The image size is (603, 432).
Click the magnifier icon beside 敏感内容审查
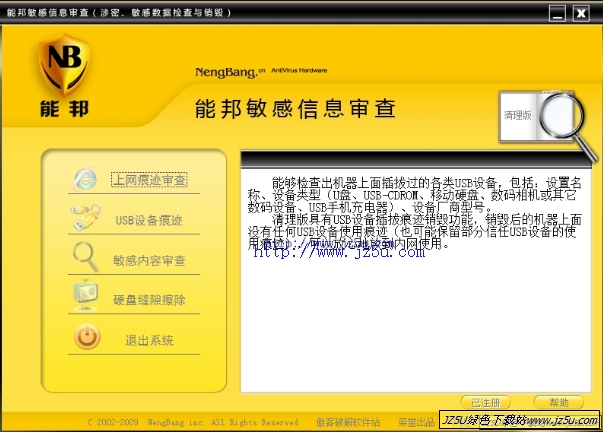86,257
